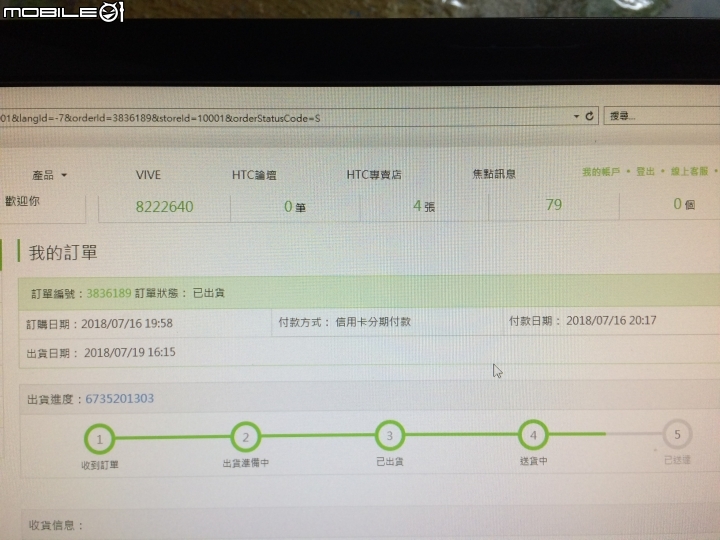Open the HTC論壇 forum menu item

[x=254, y=175]
